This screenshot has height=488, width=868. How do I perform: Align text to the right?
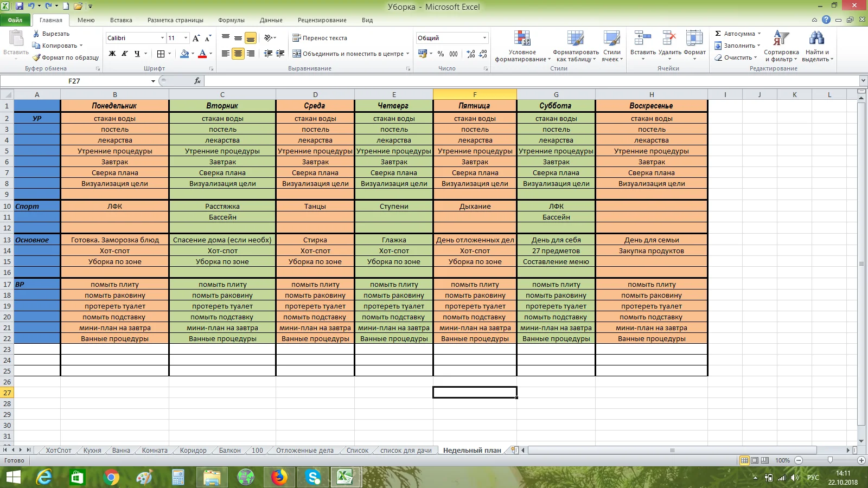coord(251,54)
